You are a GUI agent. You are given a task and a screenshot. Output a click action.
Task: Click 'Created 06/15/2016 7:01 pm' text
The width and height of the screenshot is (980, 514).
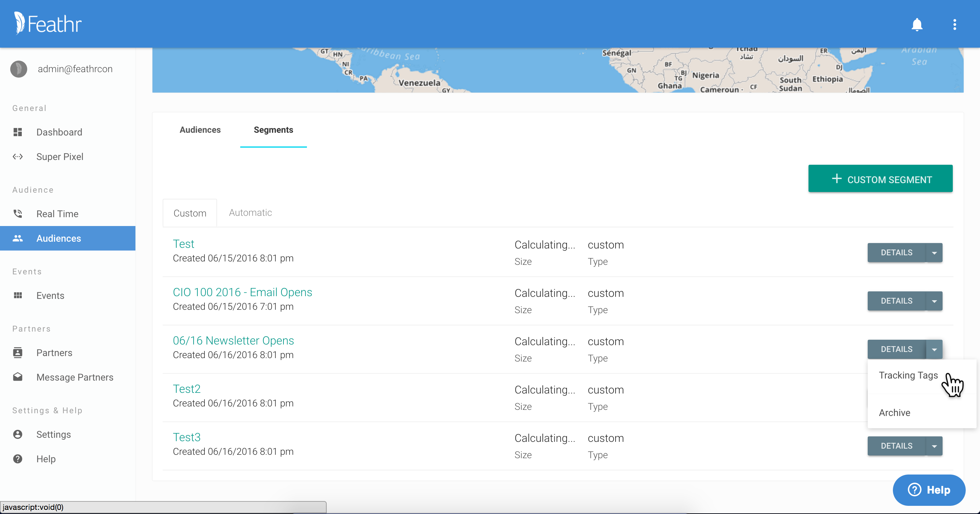(x=233, y=307)
